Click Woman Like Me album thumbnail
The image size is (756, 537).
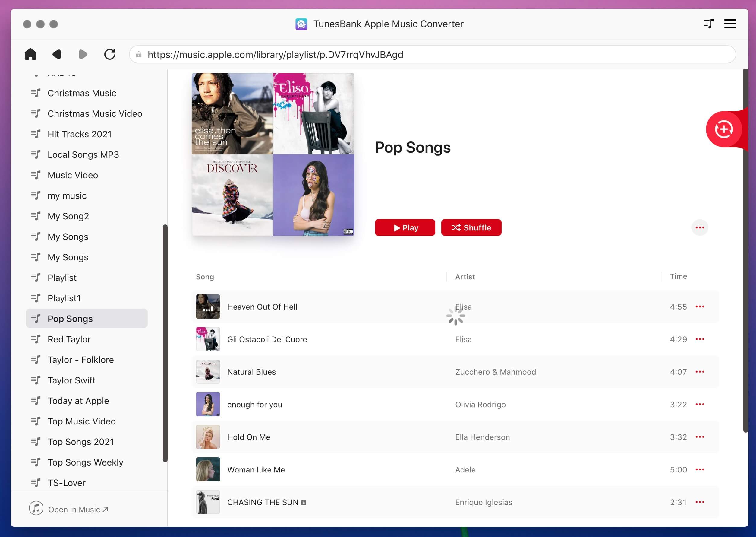click(208, 469)
